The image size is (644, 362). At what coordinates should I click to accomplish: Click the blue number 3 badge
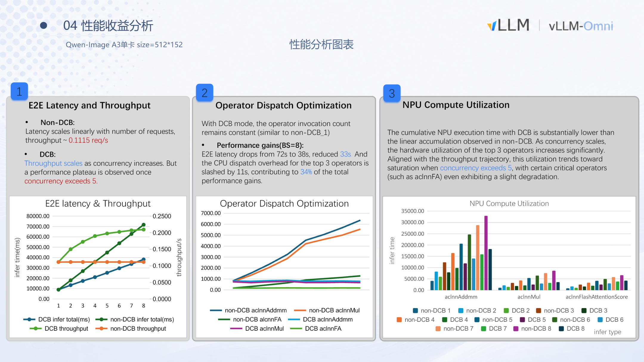click(392, 93)
